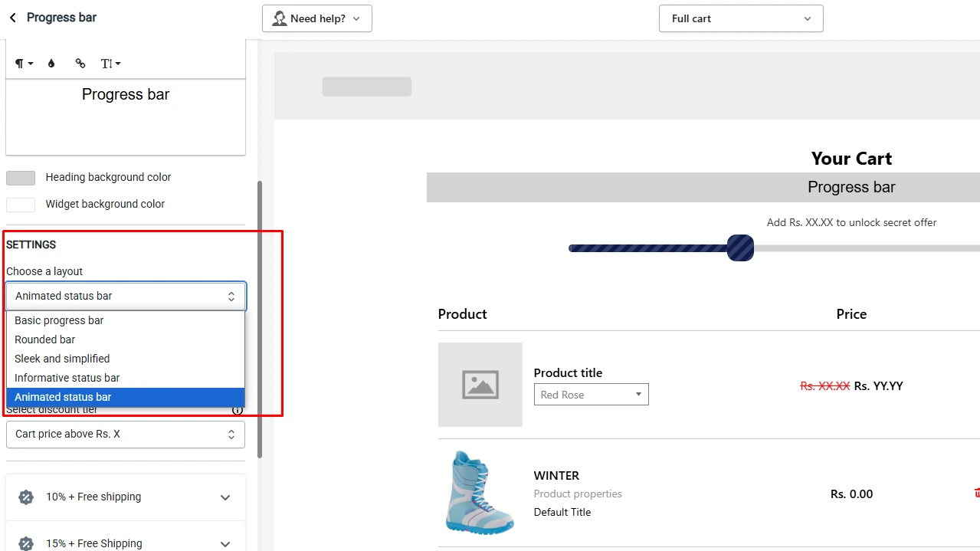Click the Rs. YY.YY discounted price
The width and height of the screenshot is (980, 551).
point(878,385)
